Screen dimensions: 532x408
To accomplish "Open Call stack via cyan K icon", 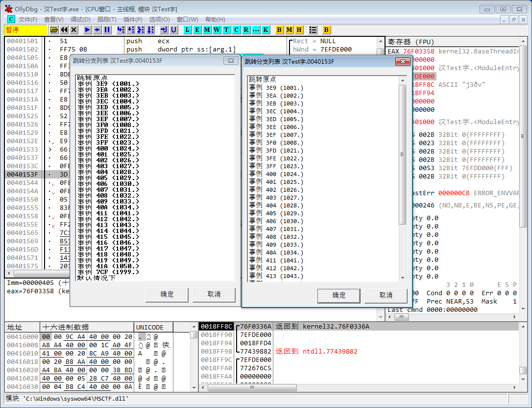I will tap(266, 30).
